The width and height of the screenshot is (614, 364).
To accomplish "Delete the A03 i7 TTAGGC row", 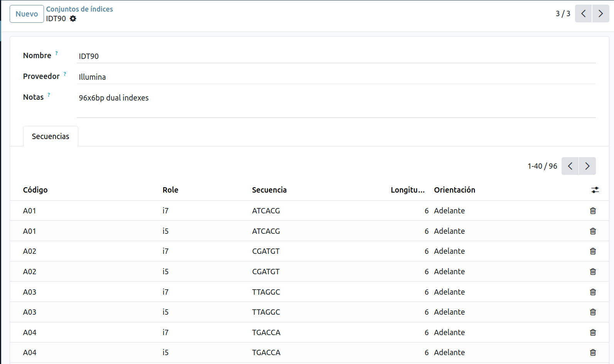I will 593,292.
